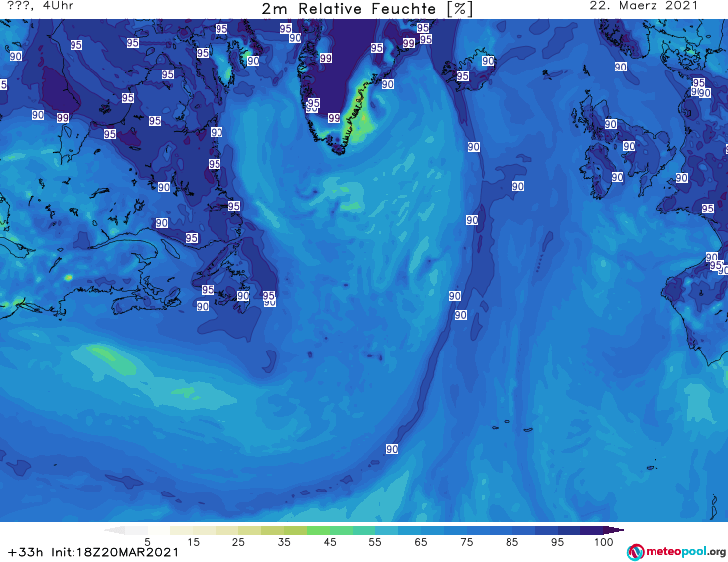Click the colorbar value label '15'
Image resolution: width=728 pixels, height=562 pixels.
point(193,542)
